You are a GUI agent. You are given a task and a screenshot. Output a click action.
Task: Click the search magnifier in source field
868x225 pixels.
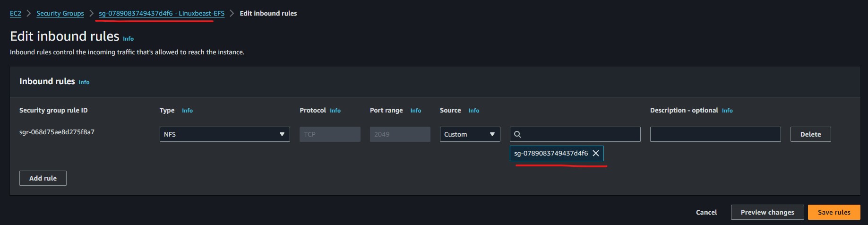[x=517, y=134]
